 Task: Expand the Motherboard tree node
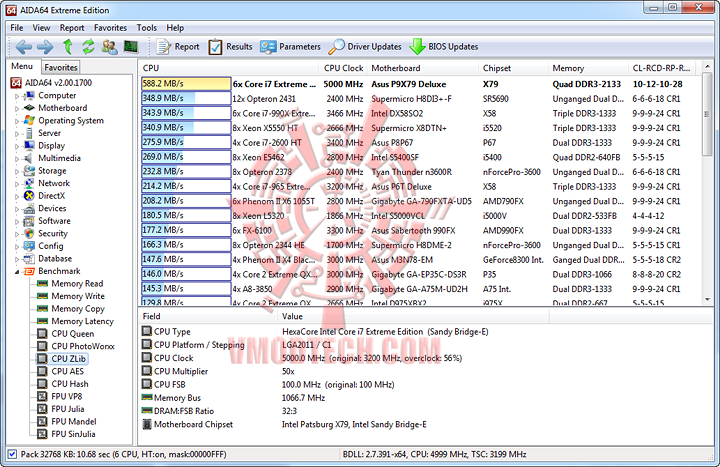coord(17,109)
